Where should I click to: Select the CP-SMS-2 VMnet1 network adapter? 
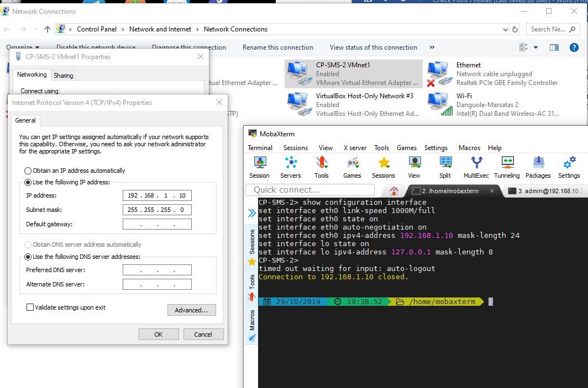click(354, 74)
